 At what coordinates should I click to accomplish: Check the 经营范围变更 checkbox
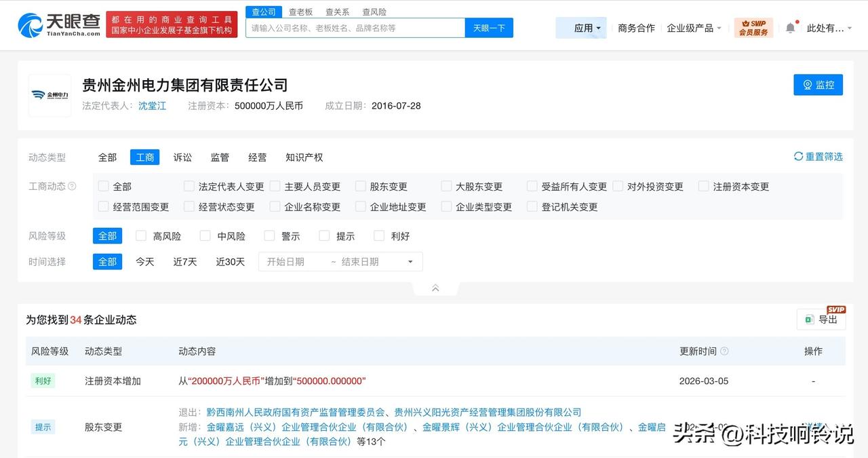coord(103,206)
